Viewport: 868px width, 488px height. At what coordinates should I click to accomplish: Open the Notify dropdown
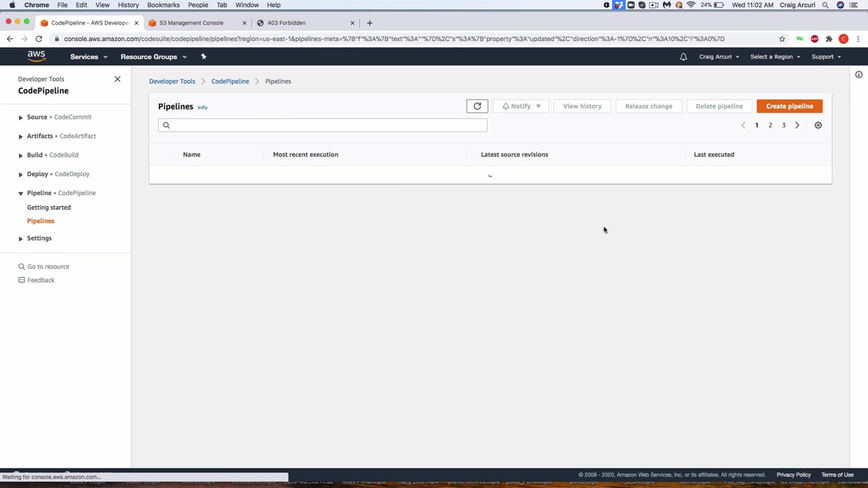(x=521, y=106)
